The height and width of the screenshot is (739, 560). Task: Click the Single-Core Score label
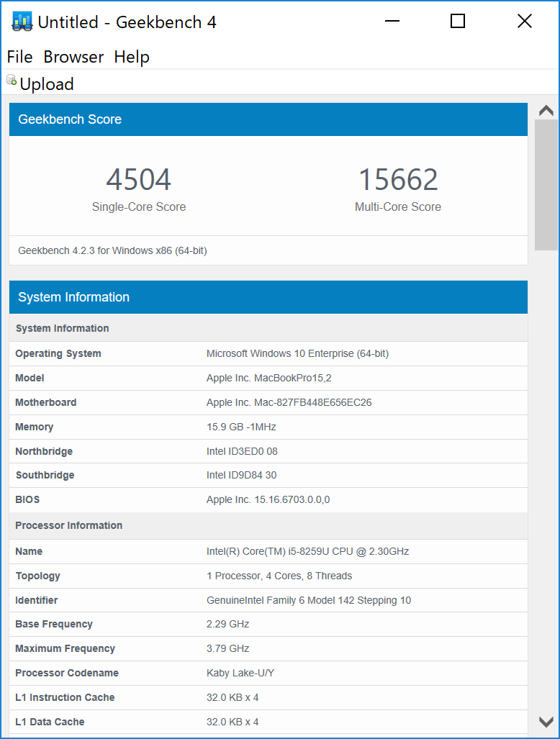coord(139,207)
